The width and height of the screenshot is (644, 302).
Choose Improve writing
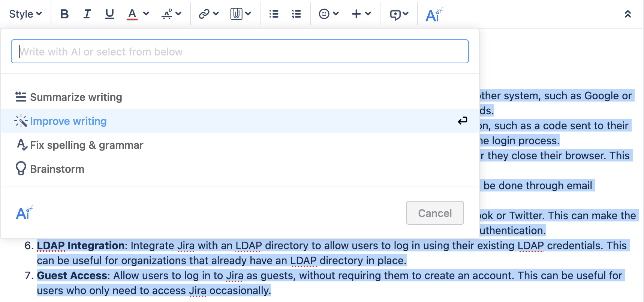(240, 121)
